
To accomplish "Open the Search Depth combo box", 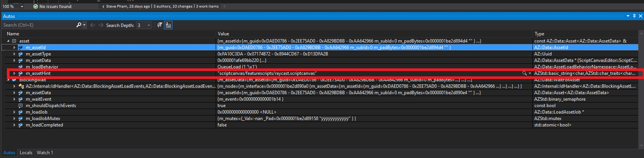I will coord(144,25).
